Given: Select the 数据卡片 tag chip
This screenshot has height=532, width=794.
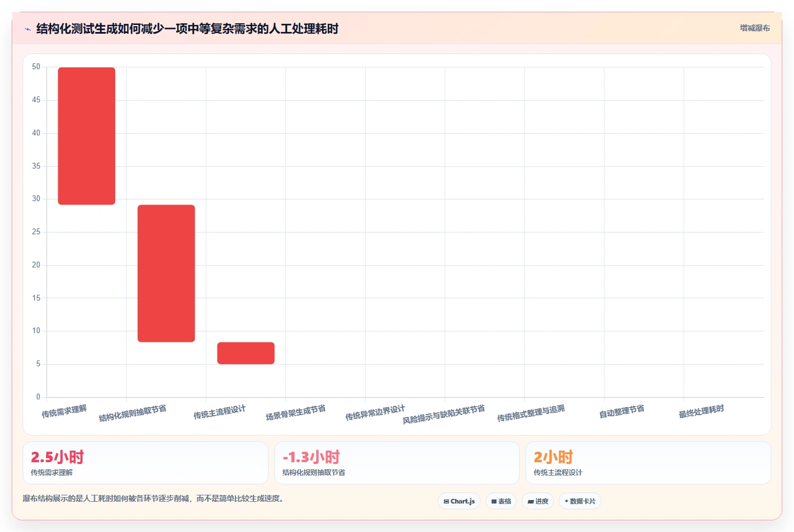Looking at the screenshot, I should [580, 501].
